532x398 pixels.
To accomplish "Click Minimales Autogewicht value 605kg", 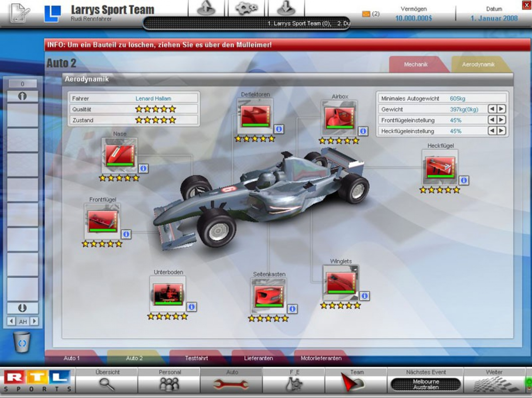I will tap(457, 98).
